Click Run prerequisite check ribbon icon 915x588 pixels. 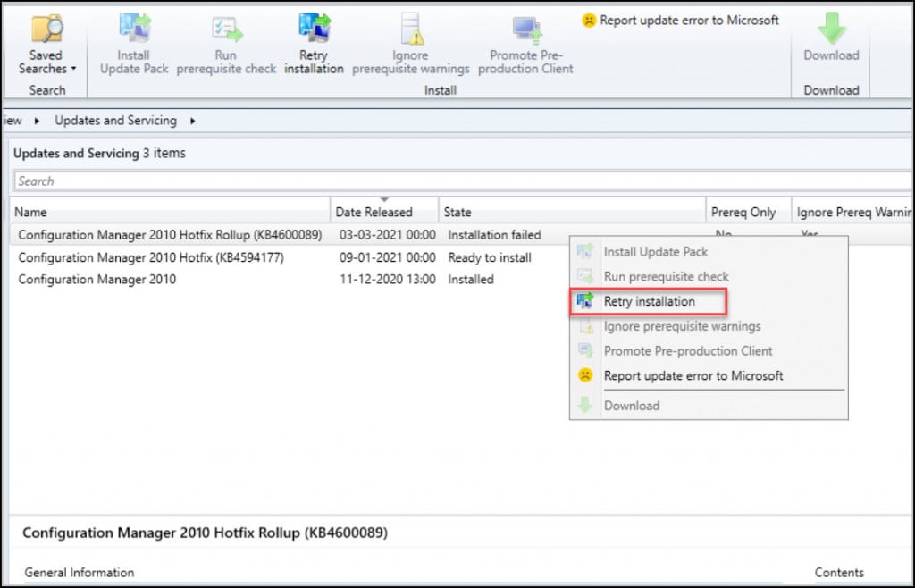pos(226,29)
